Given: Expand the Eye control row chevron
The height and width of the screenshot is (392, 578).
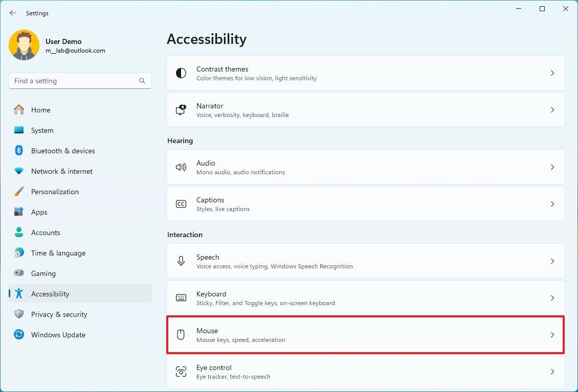Looking at the screenshot, I should tap(552, 372).
